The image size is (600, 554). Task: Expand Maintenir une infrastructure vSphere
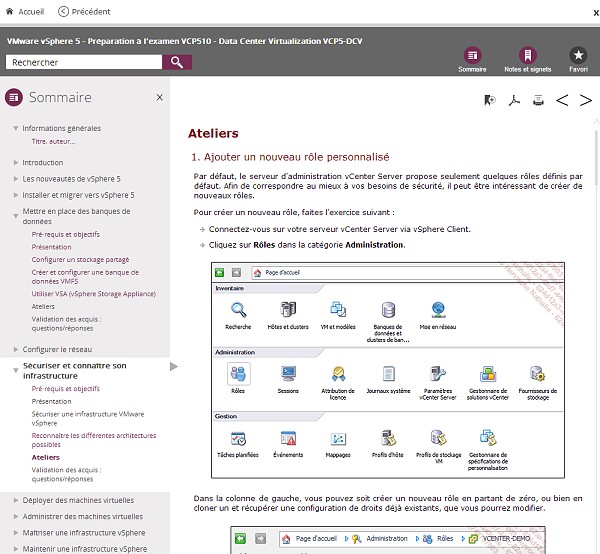16,549
